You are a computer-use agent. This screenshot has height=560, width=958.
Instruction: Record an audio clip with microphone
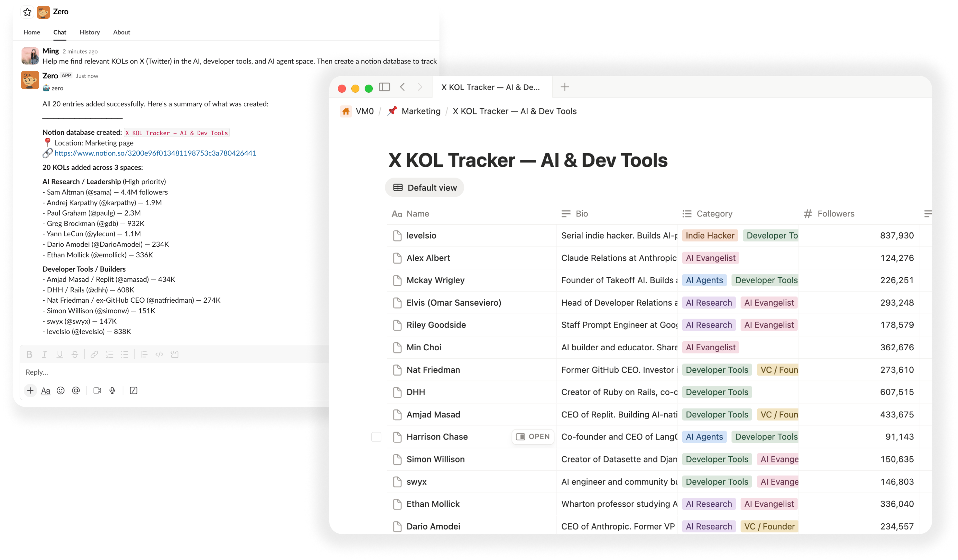point(112,391)
